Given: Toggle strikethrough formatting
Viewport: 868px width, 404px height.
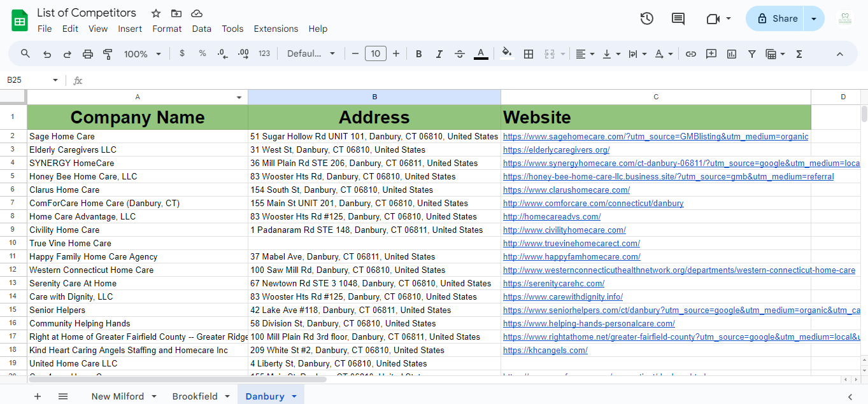Looking at the screenshot, I should pos(460,54).
